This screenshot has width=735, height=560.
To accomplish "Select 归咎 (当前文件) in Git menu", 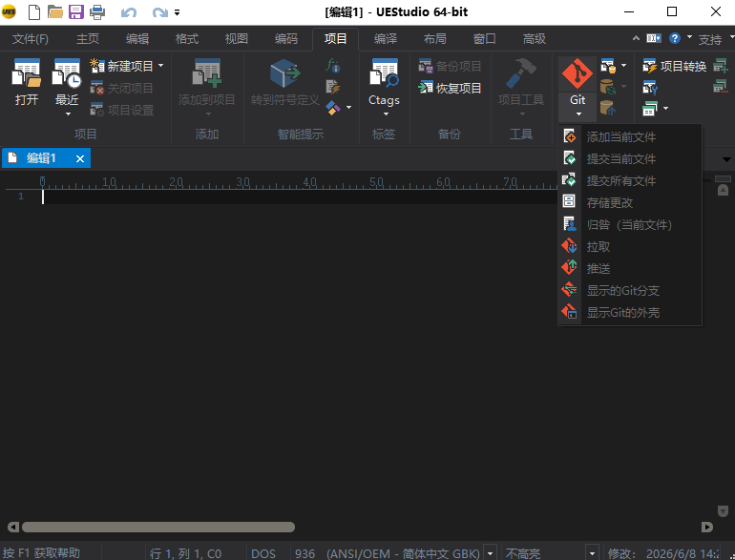I will point(630,225).
